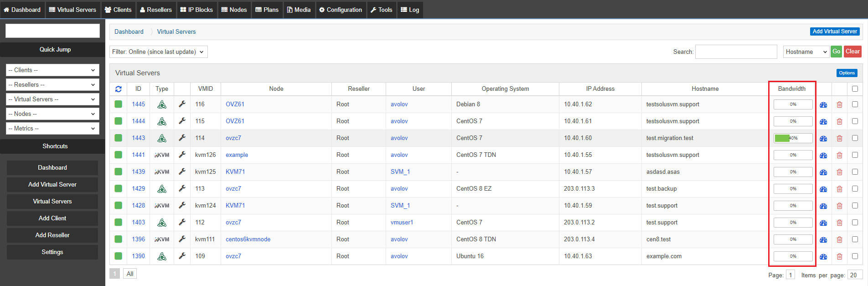
Task: Open the Filter: Online dropdown
Action: pos(159,52)
